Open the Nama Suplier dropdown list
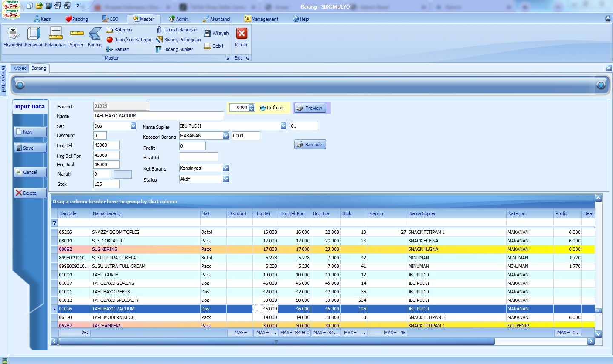The width and height of the screenshot is (613, 364). (284, 126)
